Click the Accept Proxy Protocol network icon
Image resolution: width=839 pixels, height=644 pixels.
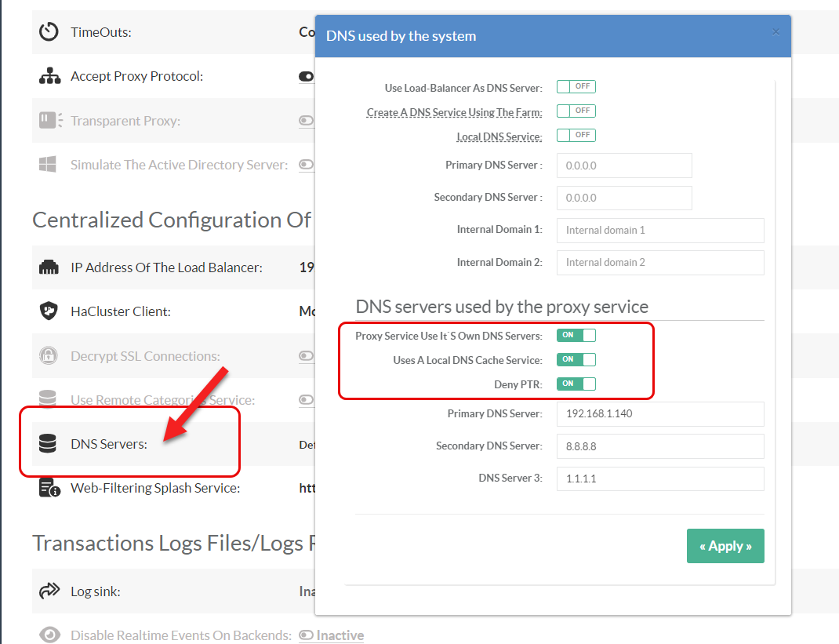(49, 76)
